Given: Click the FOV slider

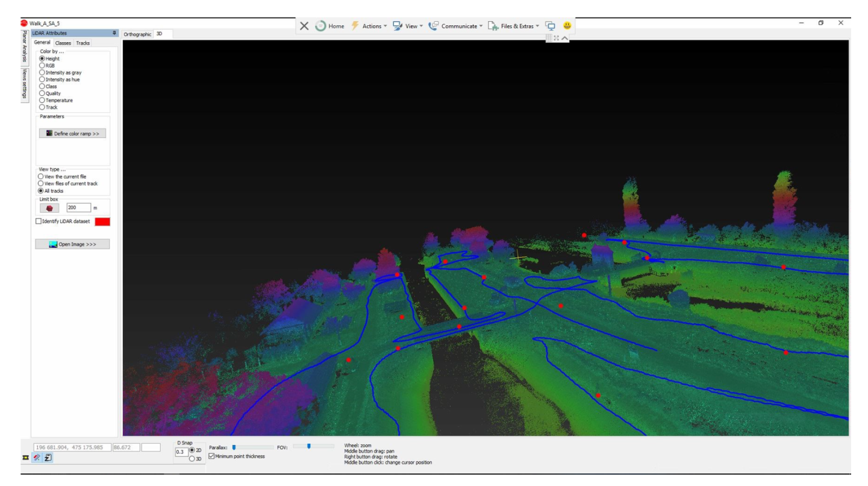Looking at the screenshot, I should [314, 446].
